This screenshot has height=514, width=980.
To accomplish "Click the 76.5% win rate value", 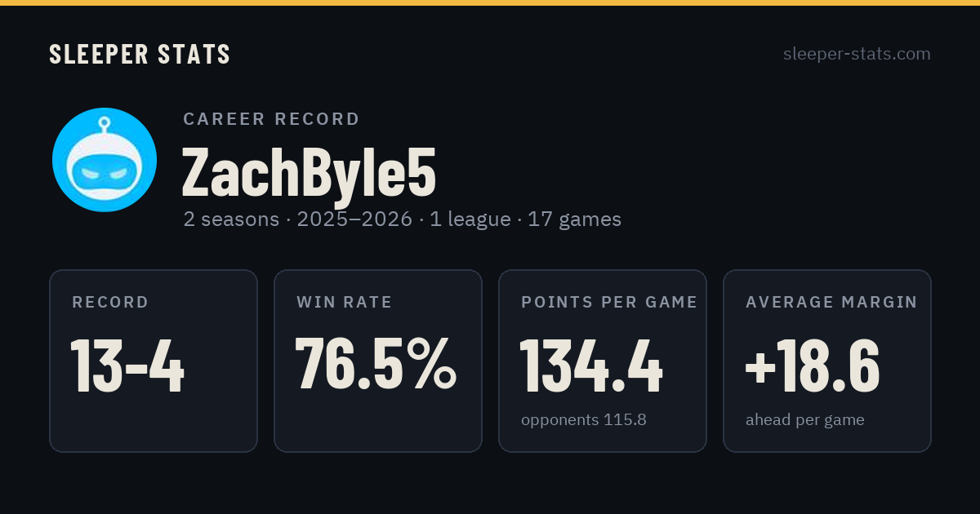I will point(376,364).
